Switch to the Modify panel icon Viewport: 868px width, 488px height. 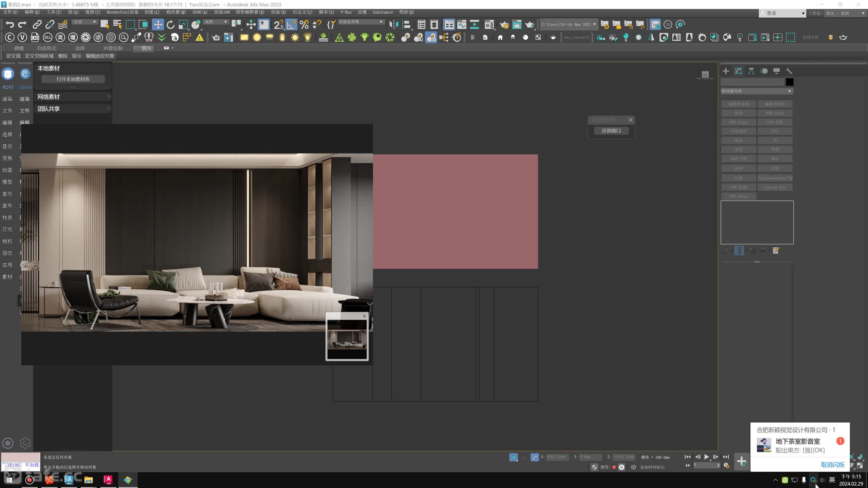pyautogui.click(x=738, y=71)
